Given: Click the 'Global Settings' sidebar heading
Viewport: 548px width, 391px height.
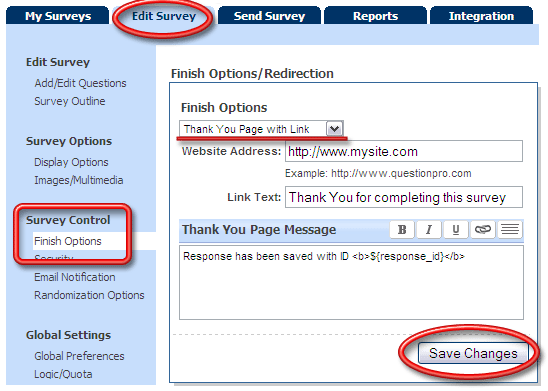Looking at the screenshot, I should (68, 335).
